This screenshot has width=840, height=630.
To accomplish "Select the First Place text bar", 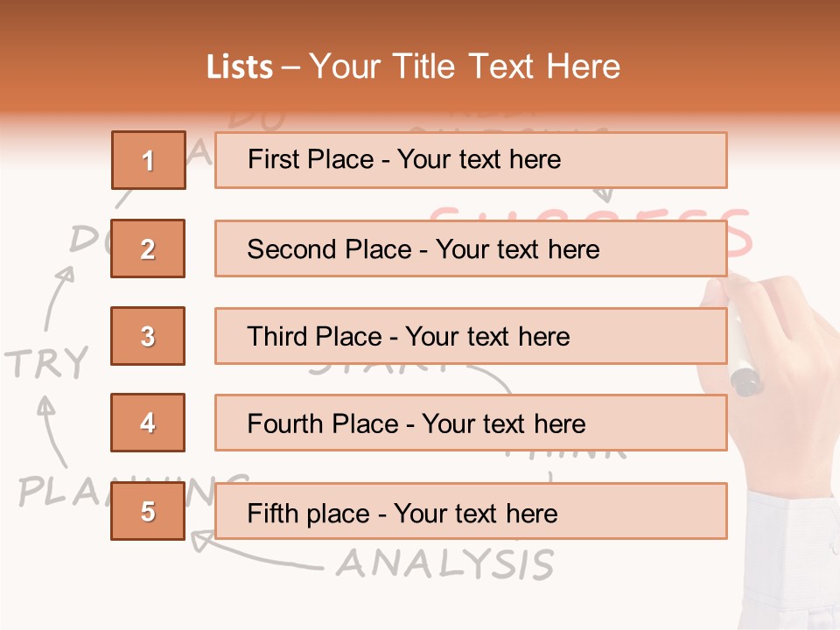I will (x=471, y=160).
